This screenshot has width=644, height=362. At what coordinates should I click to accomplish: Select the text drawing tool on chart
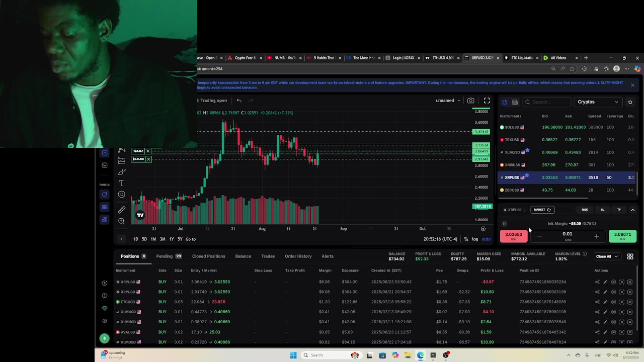[x=121, y=184]
